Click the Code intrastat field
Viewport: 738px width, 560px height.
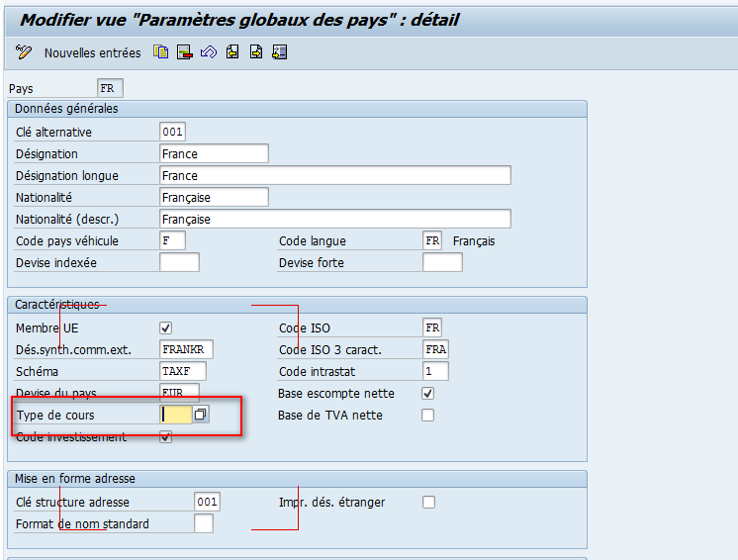[435, 371]
